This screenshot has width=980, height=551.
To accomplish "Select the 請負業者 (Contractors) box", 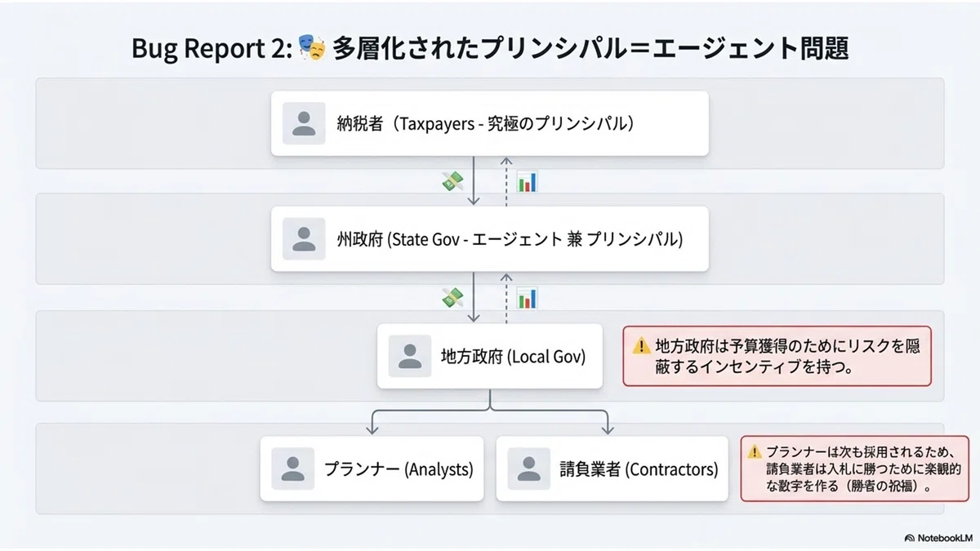I will 612,469.
